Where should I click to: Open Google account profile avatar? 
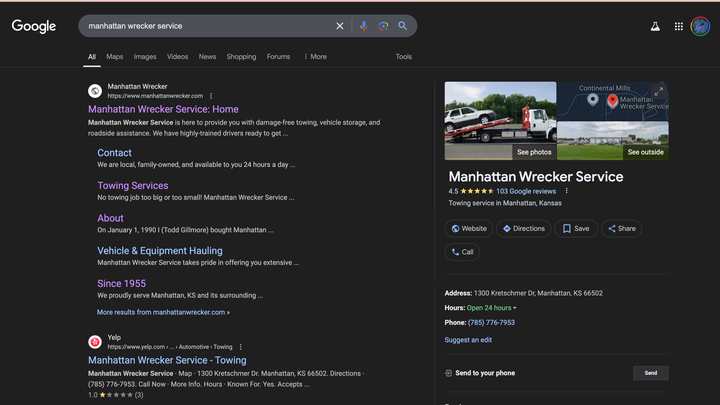click(700, 27)
